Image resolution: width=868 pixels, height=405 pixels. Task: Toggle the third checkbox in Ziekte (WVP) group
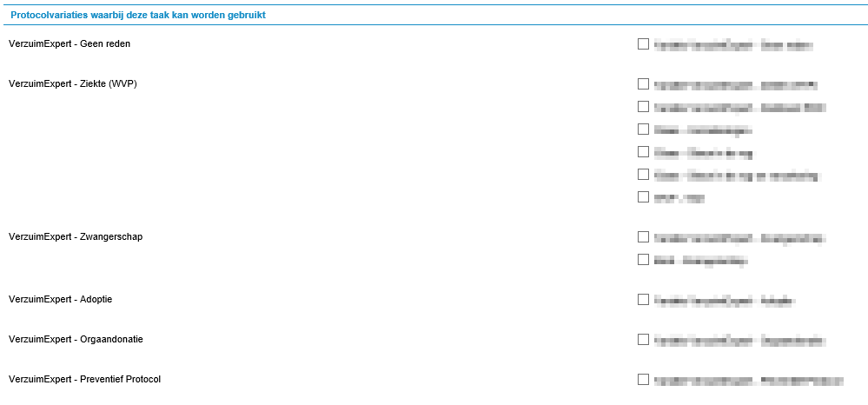coord(643,129)
